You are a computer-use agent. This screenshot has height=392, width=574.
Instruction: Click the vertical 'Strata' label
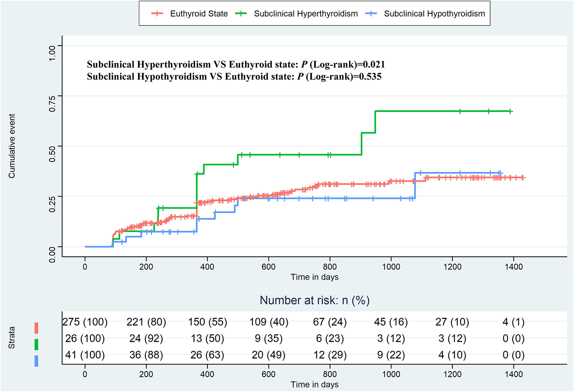[x=12, y=338]
